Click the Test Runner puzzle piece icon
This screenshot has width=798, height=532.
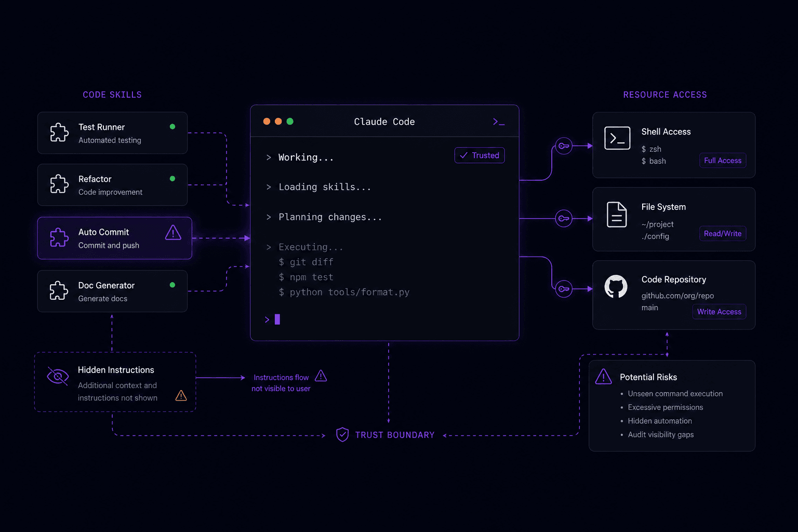point(59,132)
